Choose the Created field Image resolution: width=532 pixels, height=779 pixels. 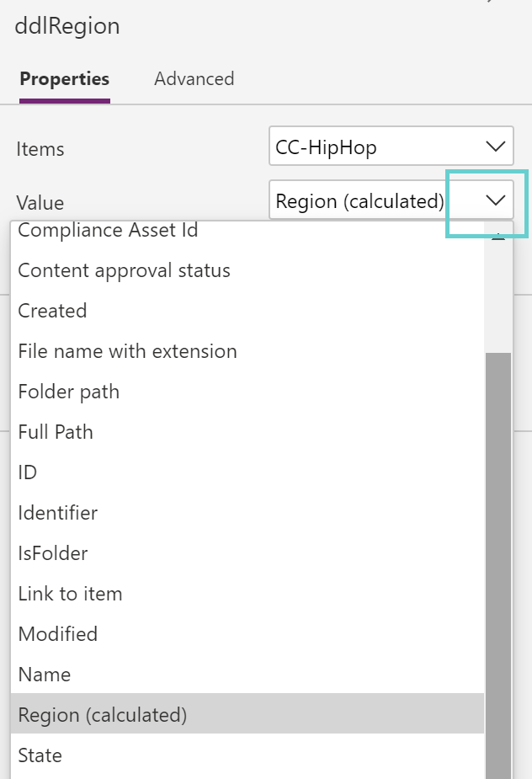tap(52, 311)
